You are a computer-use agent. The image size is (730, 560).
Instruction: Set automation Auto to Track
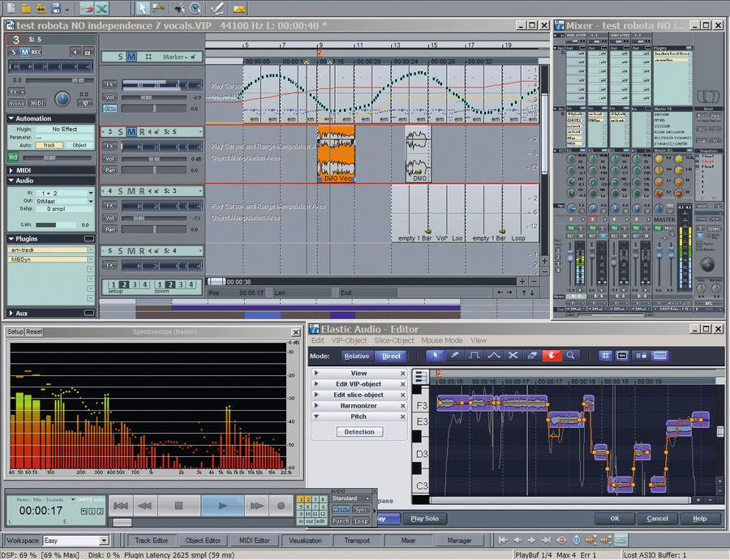pos(49,145)
